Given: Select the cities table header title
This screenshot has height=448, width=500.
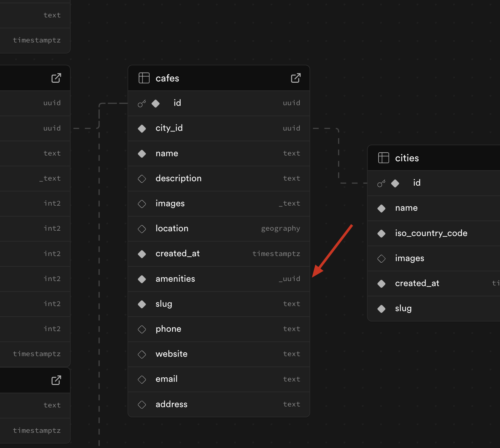Looking at the screenshot, I should (407, 158).
